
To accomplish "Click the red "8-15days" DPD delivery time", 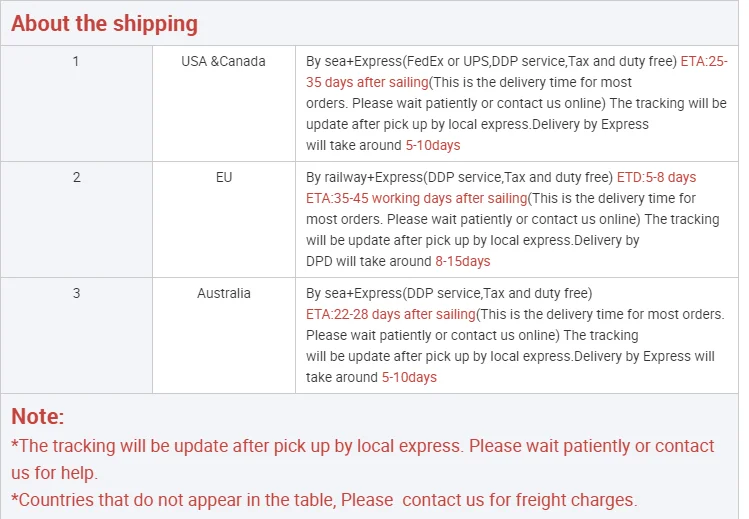I will [x=463, y=261].
